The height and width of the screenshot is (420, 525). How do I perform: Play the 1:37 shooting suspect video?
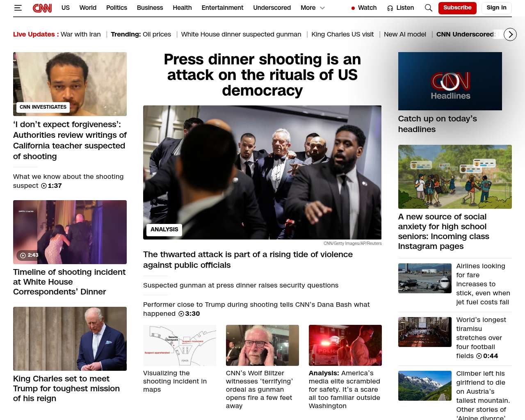[x=44, y=186]
